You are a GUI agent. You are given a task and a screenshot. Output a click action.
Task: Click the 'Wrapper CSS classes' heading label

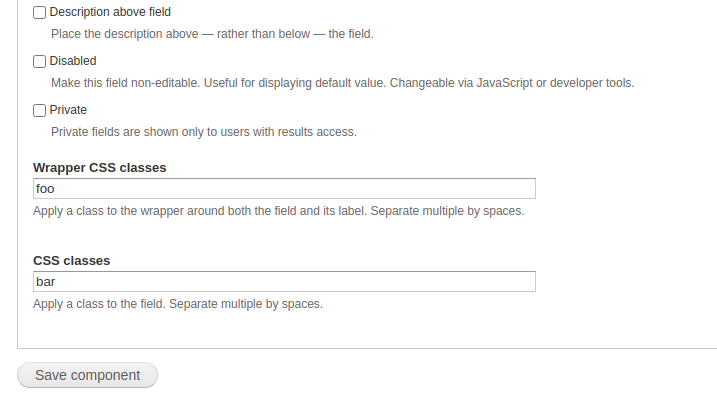click(x=99, y=167)
